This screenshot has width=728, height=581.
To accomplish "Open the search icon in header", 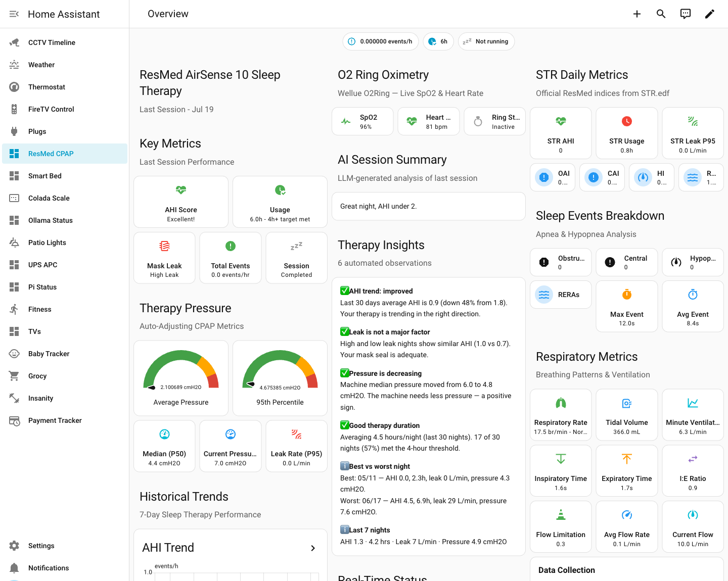I will coord(661,14).
